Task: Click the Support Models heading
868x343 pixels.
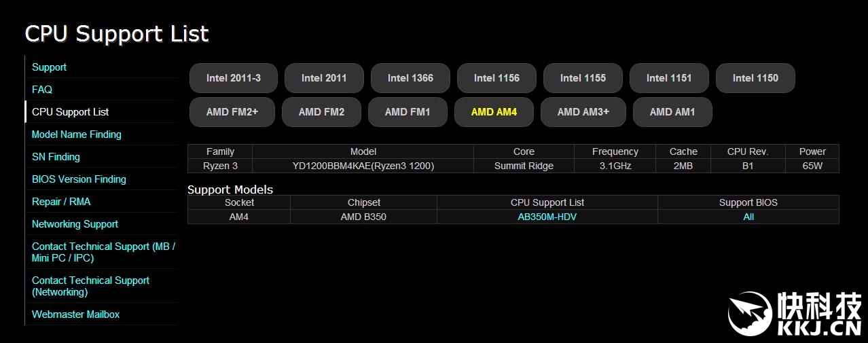Action: point(230,189)
